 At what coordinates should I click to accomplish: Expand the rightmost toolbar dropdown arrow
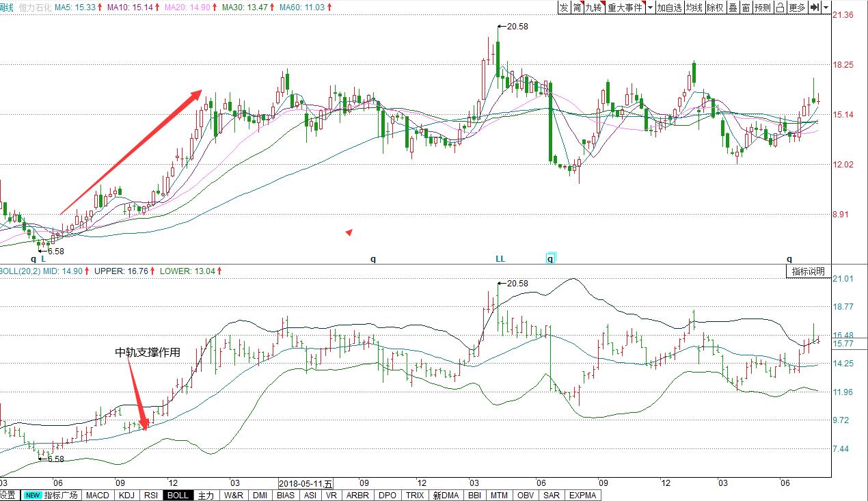point(826,8)
